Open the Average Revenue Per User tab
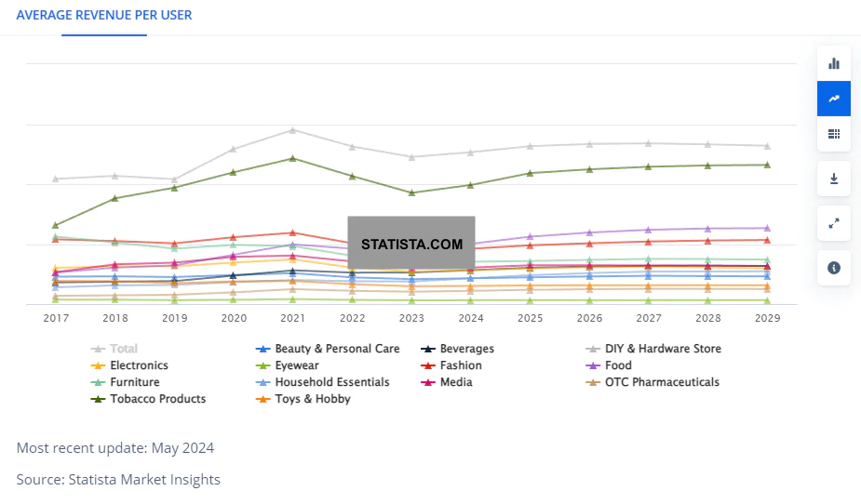 click(x=104, y=16)
